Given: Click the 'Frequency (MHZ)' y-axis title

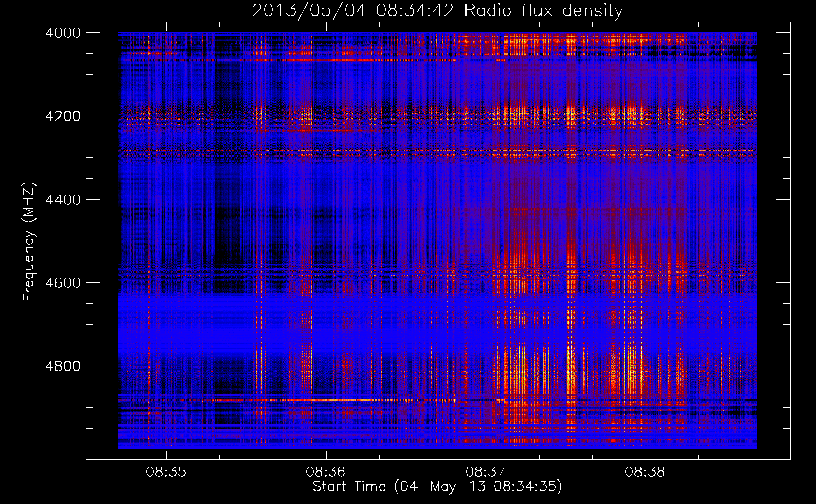Looking at the screenshot, I should point(29,242).
